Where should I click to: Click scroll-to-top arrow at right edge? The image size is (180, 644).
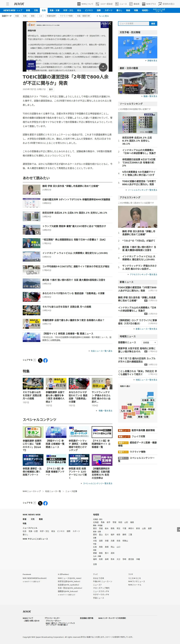[178, 529]
